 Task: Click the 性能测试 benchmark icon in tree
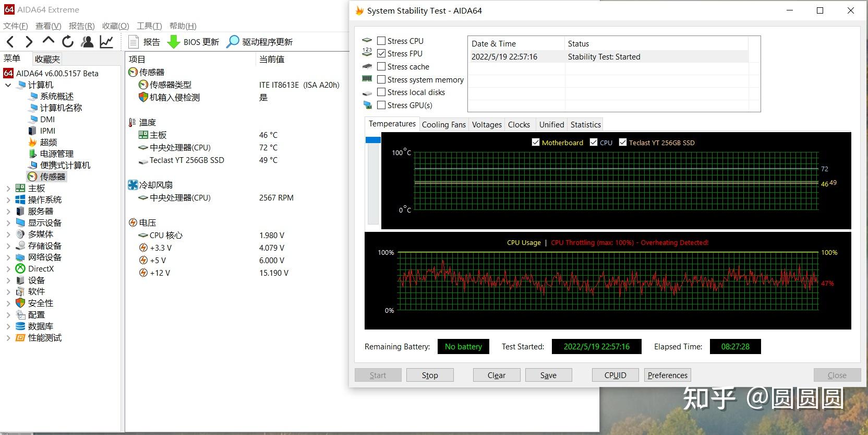20,337
